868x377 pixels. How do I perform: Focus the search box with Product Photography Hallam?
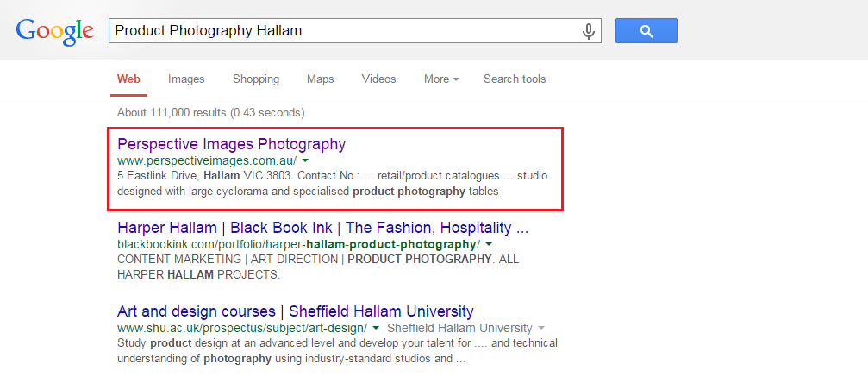(355, 30)
